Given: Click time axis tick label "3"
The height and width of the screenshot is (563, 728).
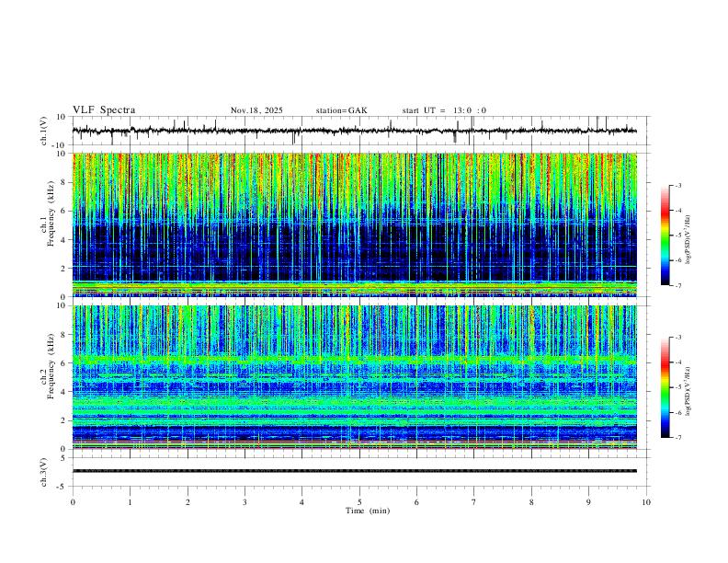Looking at the screenshot, I should point(245,502).
